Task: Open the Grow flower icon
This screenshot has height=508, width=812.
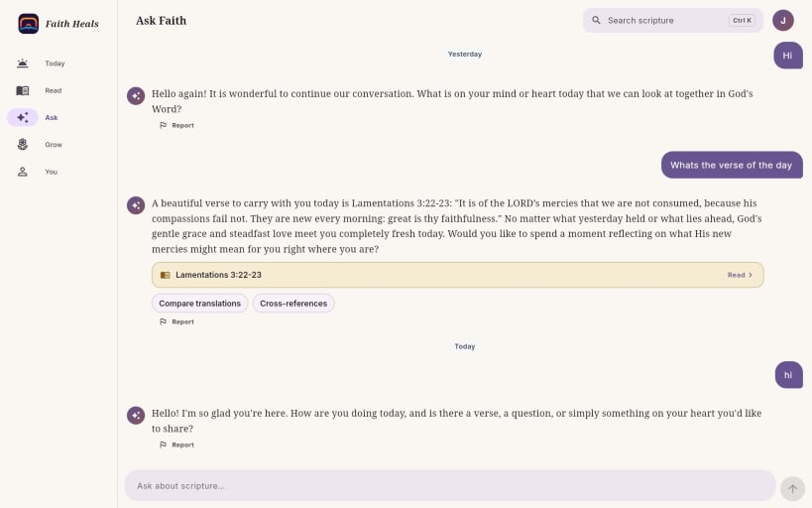Action: [22, 145]
